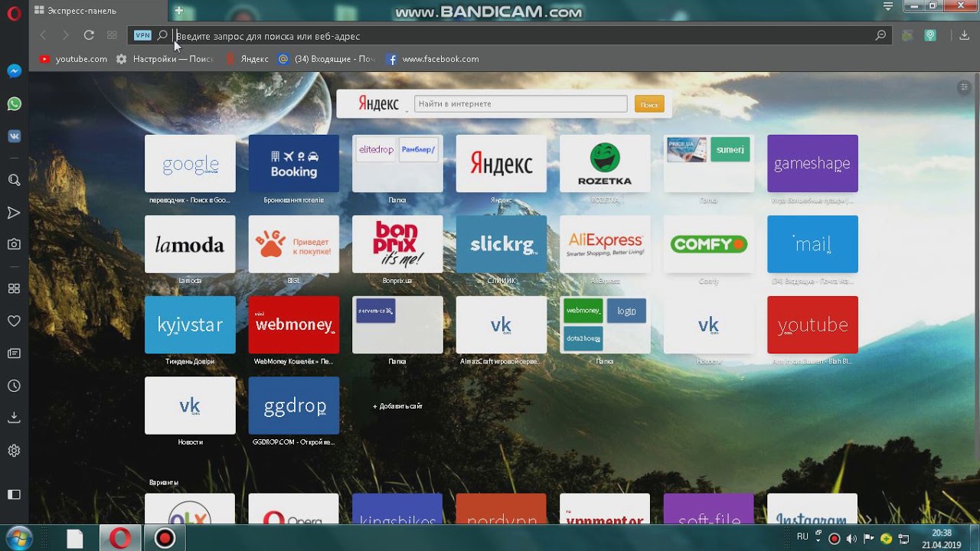Open Speed Dial grid icon in sidebar
980x551 pixels.
(14, 289)
